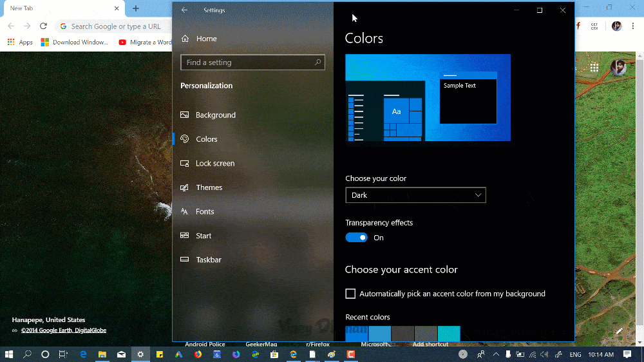Viewport: 644px width, 362px height.
Task: Pick the dark gray recent color swatch
Action: point(402,334)
